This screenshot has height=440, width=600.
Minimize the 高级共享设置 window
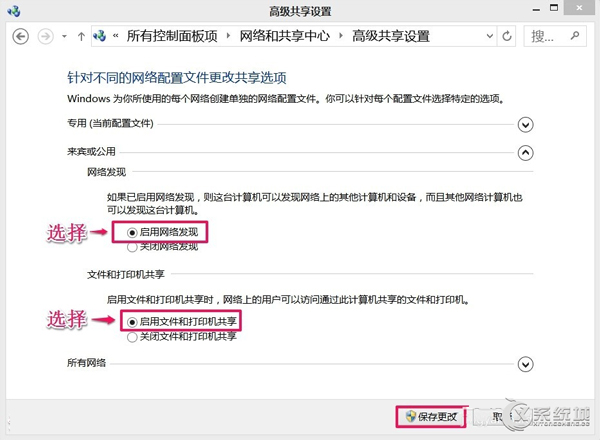click(536, 9)
